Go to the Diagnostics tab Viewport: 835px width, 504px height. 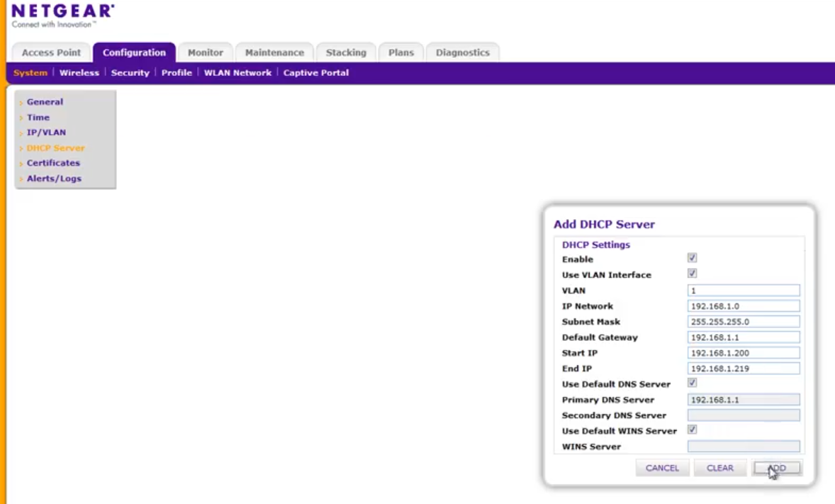click(463, 52)
